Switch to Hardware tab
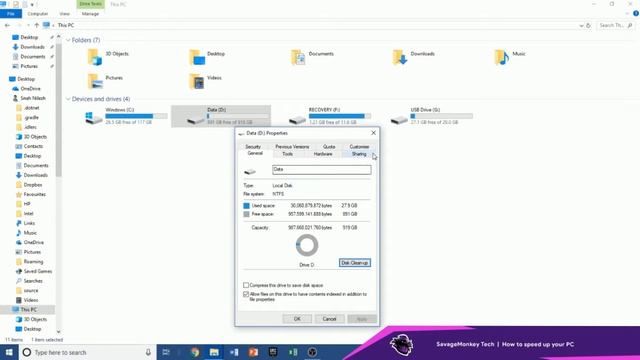This screenshot has width=640, height=360. [323, 154]
